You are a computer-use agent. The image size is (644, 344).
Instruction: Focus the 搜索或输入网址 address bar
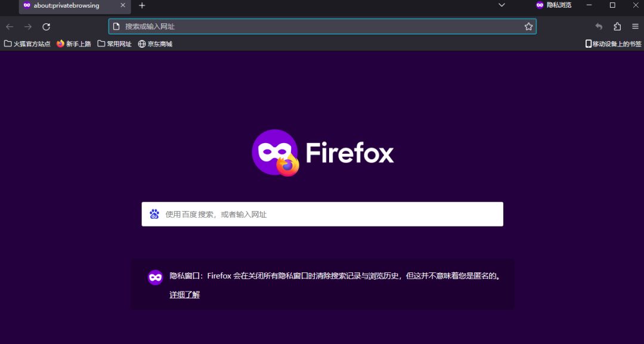pyautogui.click(x=323, y=27)
